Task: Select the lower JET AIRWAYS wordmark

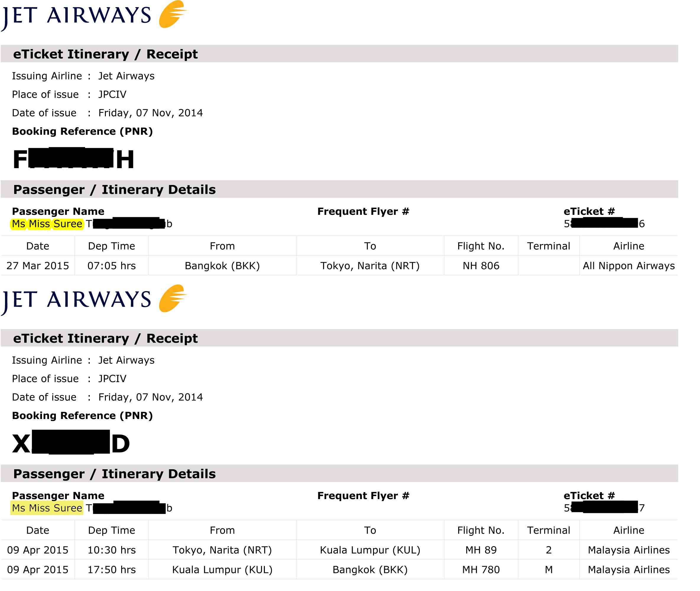Action: 76,301
